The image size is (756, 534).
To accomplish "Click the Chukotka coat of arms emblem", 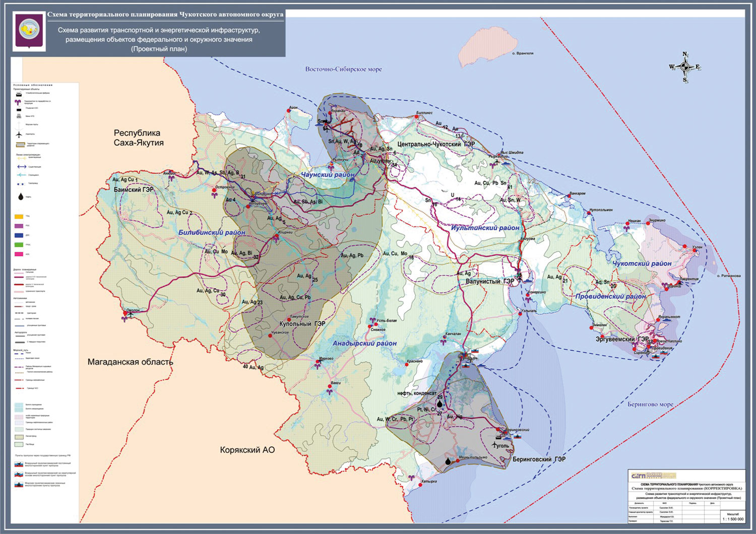I will click(29, 31).
